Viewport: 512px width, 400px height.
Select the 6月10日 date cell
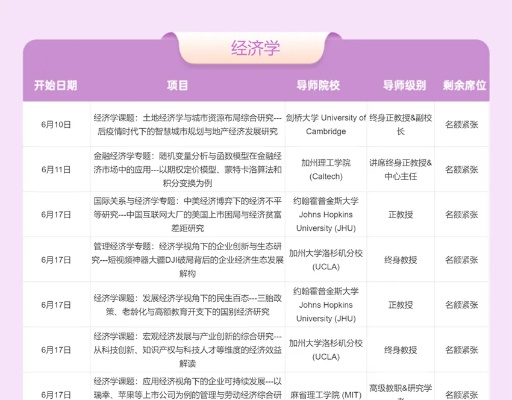click(x=56, y=124)
